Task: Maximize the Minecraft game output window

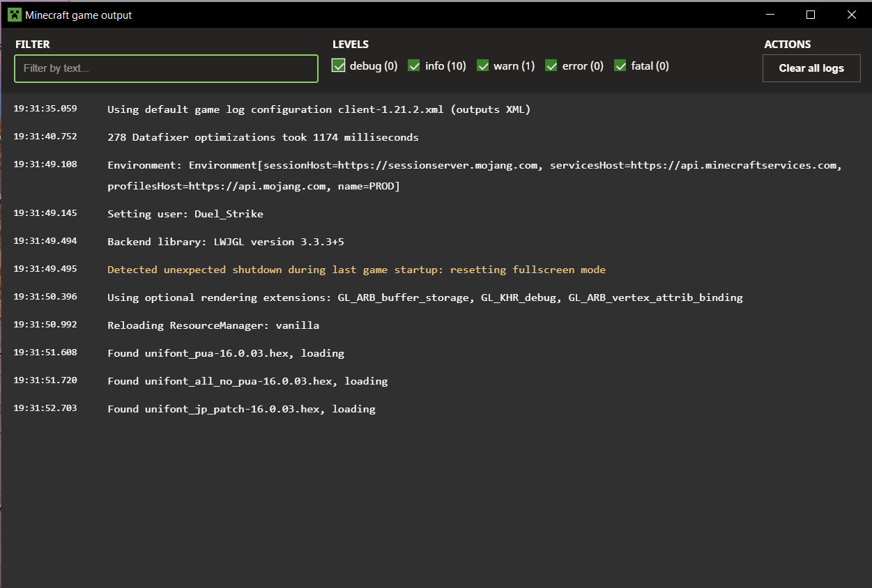Action: [811, 15]
